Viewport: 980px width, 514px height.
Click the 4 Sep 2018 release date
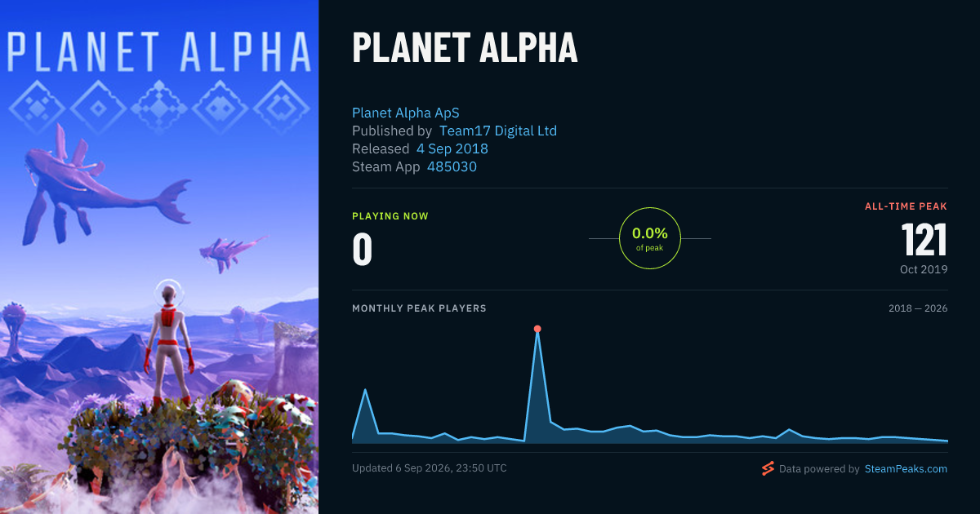click(452, 148)
